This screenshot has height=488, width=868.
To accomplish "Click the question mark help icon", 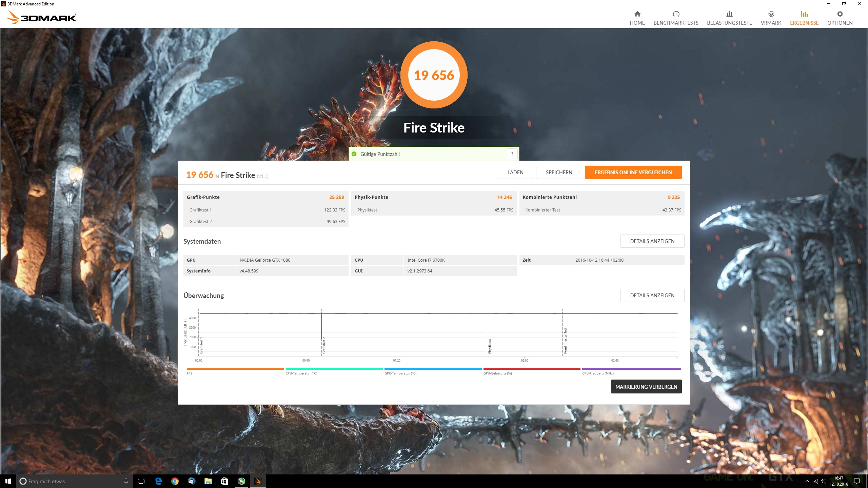I will tap(512, 154).
